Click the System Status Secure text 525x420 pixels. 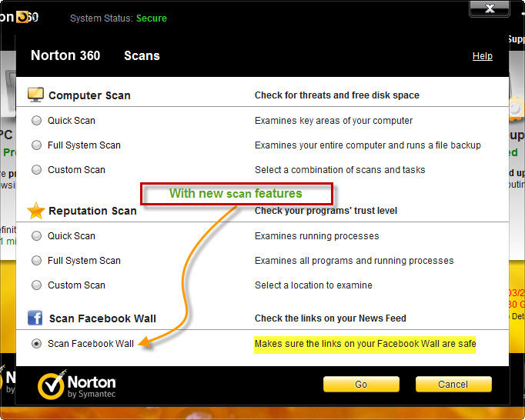(x=119, y=18)
